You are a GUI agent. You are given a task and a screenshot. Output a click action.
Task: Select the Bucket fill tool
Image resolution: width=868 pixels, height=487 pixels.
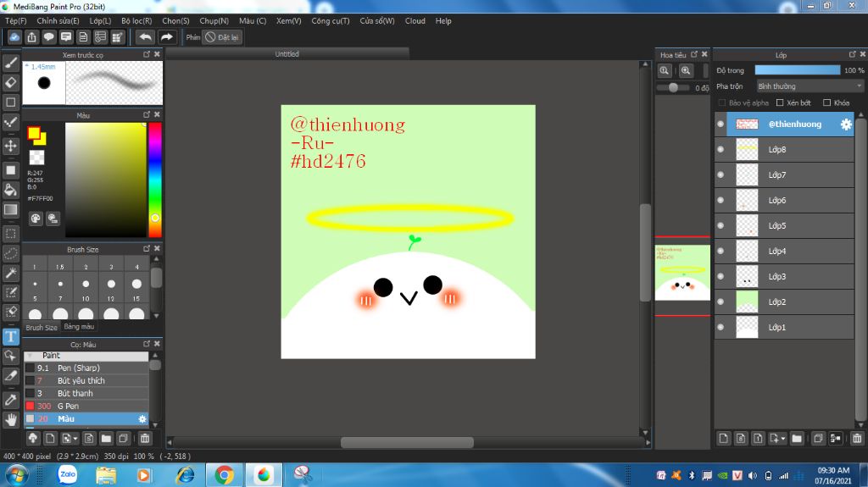click(10, 190)
